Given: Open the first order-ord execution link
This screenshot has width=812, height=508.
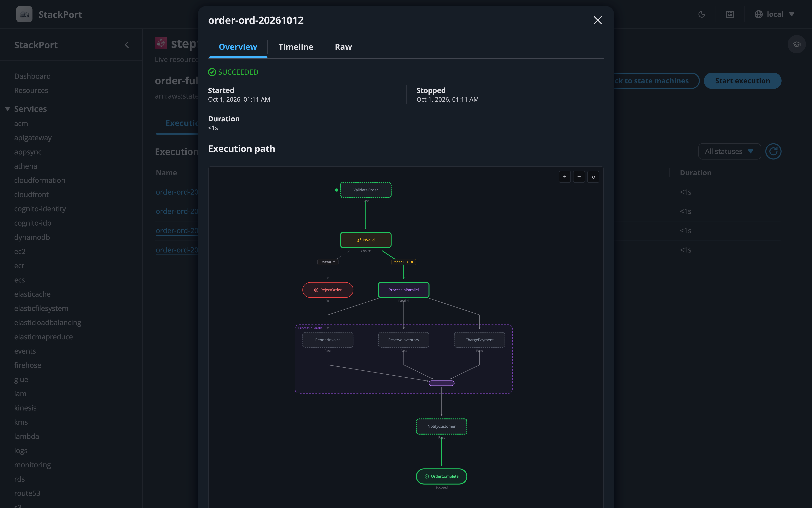Looking at the screenshot, I should [177, 192].
